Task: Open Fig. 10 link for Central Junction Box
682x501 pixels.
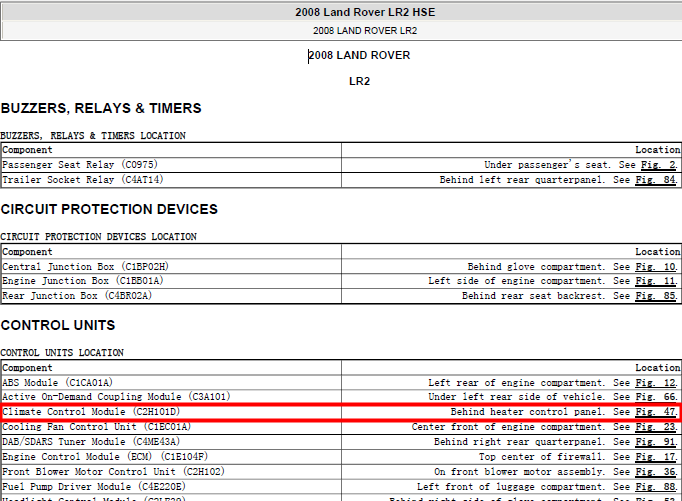Action: tap(656, 267)
